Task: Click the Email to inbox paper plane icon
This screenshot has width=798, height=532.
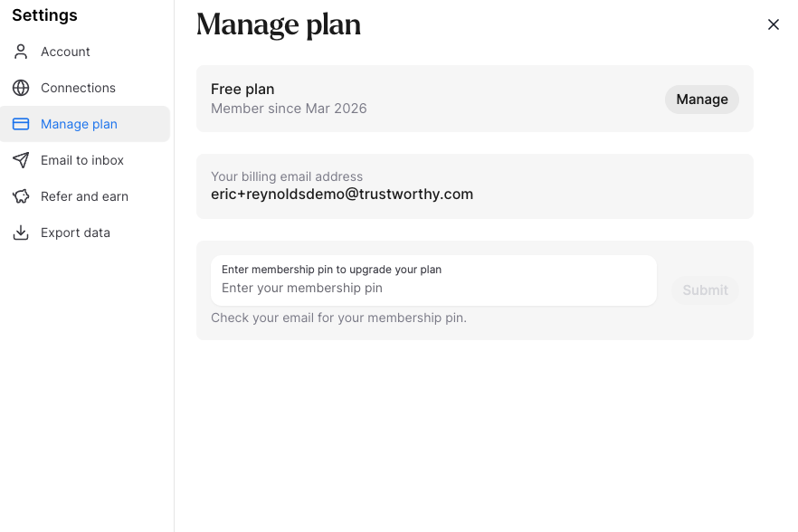Action: 21,160
